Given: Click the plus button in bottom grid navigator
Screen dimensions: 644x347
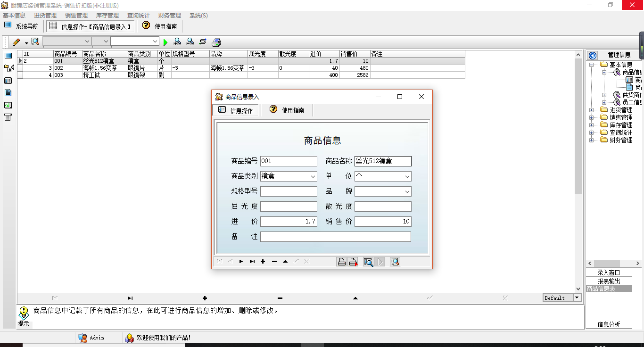Looking at the screenshot, I should 205,298.
